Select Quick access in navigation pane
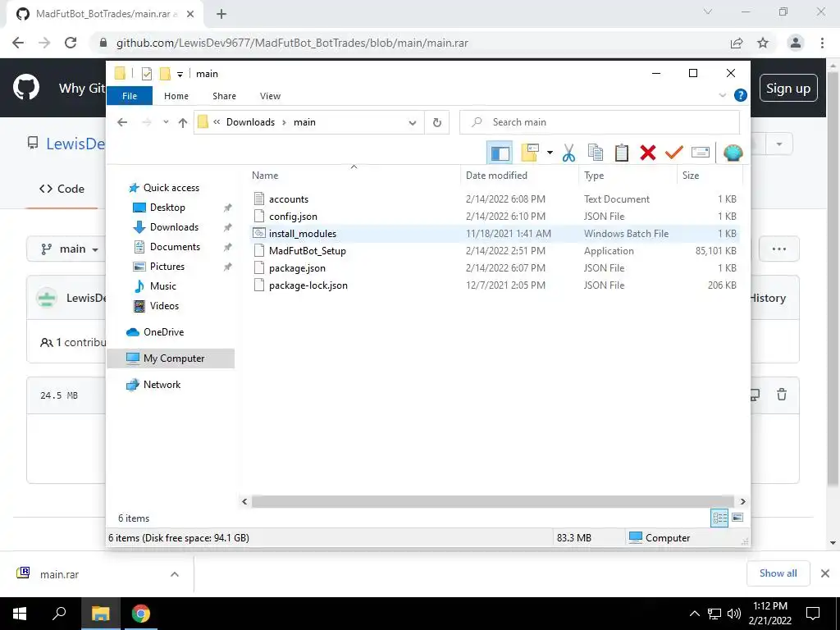The width and height of the screenshot is (840, 630). 171,188
